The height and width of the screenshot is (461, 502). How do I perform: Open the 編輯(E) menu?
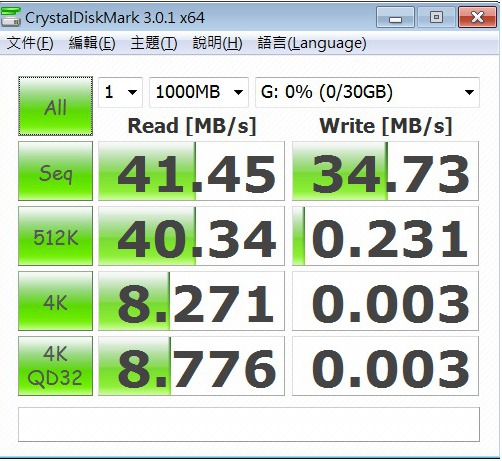click(x=92, y=43)
